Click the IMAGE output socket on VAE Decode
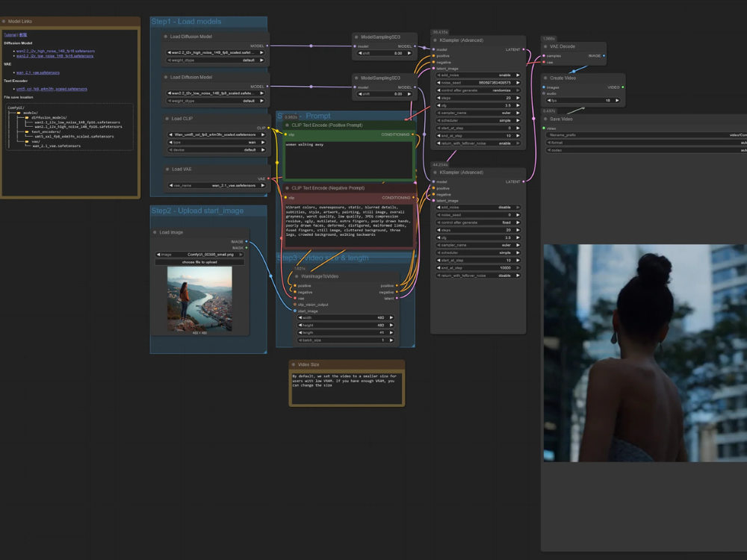Viewport: 747px width, 560px height. 604,56
